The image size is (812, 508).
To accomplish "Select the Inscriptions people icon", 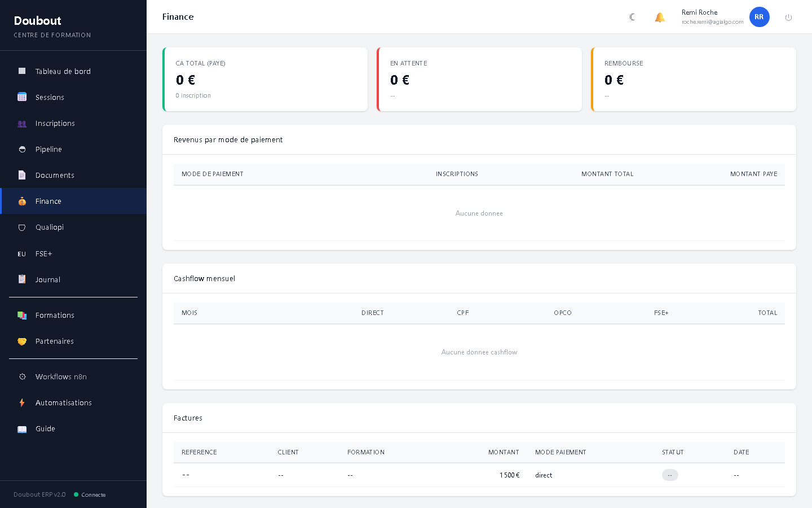I will point(21,123).
